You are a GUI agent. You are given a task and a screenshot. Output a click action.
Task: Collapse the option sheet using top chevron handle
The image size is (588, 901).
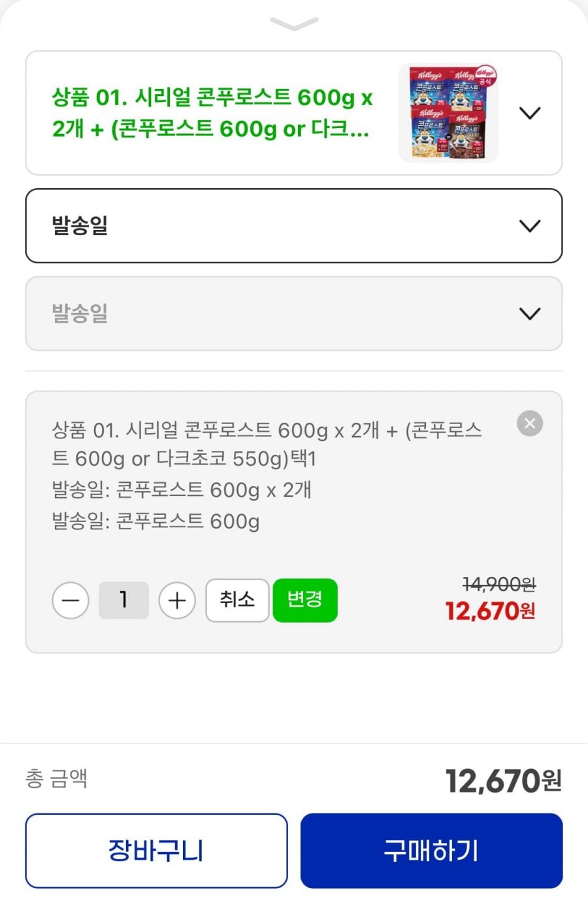click(x=294, y=24)
